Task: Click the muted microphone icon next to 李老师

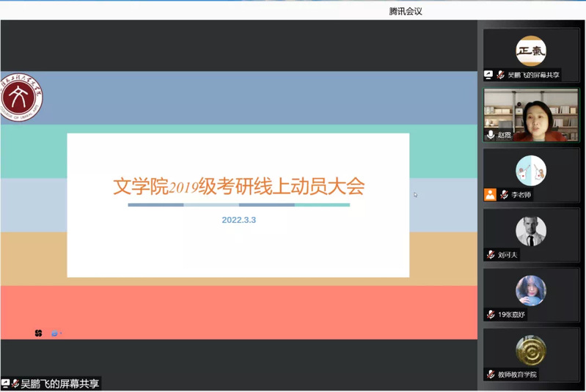Action: [504, 195]
